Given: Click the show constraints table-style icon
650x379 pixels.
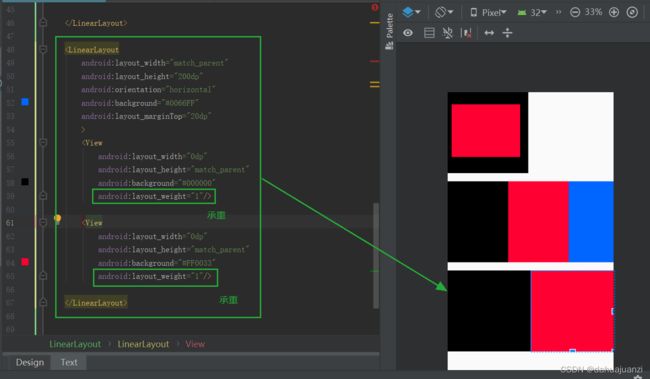Looking at the screenshot, I should pos(429,33).
